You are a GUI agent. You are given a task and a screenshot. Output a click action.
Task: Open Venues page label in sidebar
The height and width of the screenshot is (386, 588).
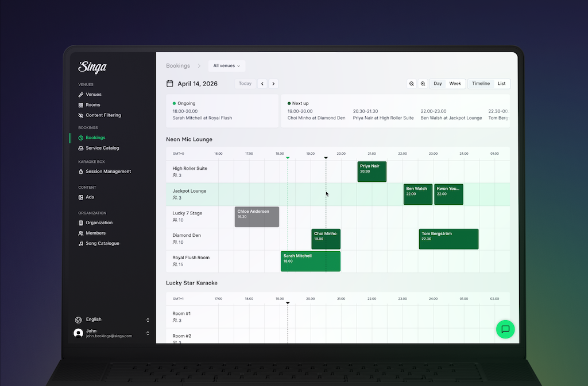coord(94,95)
